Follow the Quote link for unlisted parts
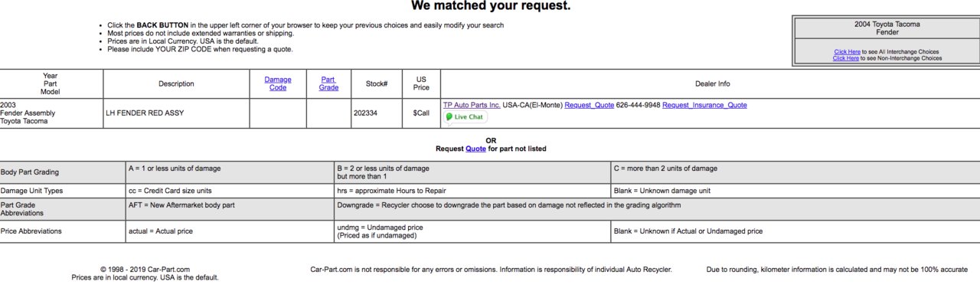This screenshot has width=980, height=298. [475, 149]
